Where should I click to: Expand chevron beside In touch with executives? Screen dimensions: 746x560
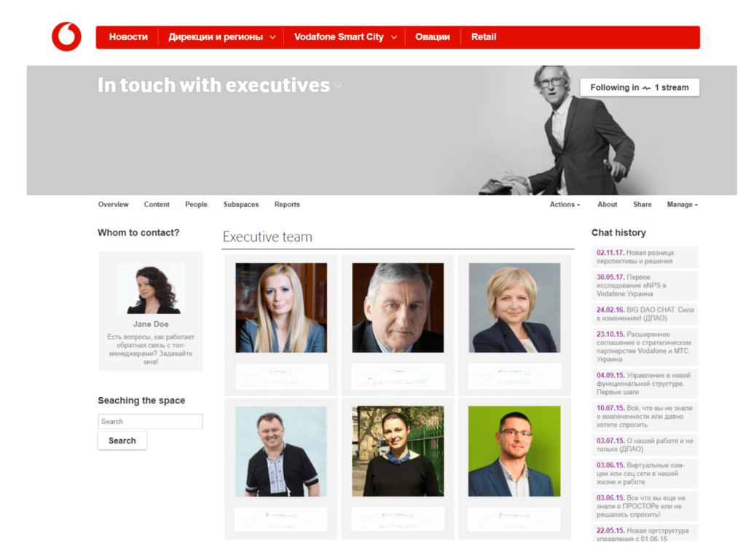click(338, 86)
